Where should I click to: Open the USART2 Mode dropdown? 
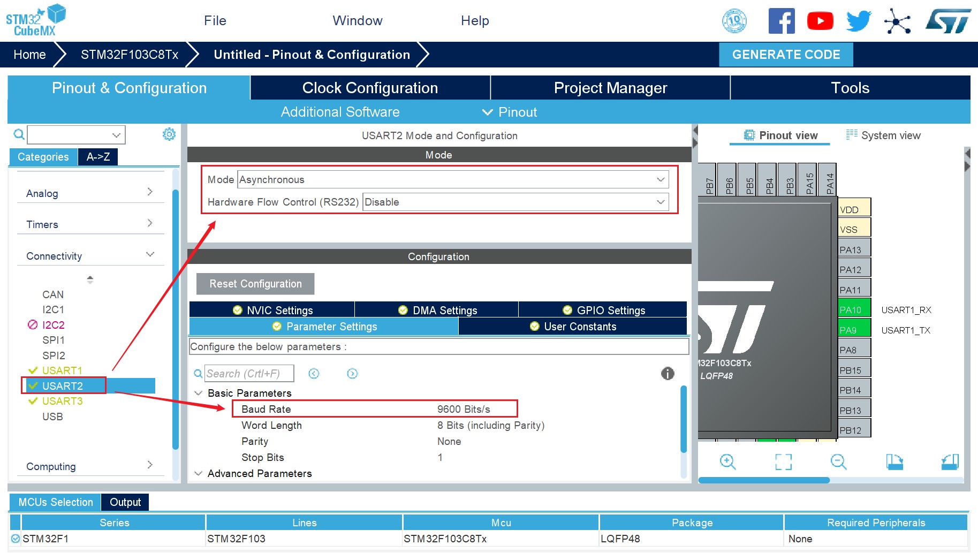(x=453, y=179)
